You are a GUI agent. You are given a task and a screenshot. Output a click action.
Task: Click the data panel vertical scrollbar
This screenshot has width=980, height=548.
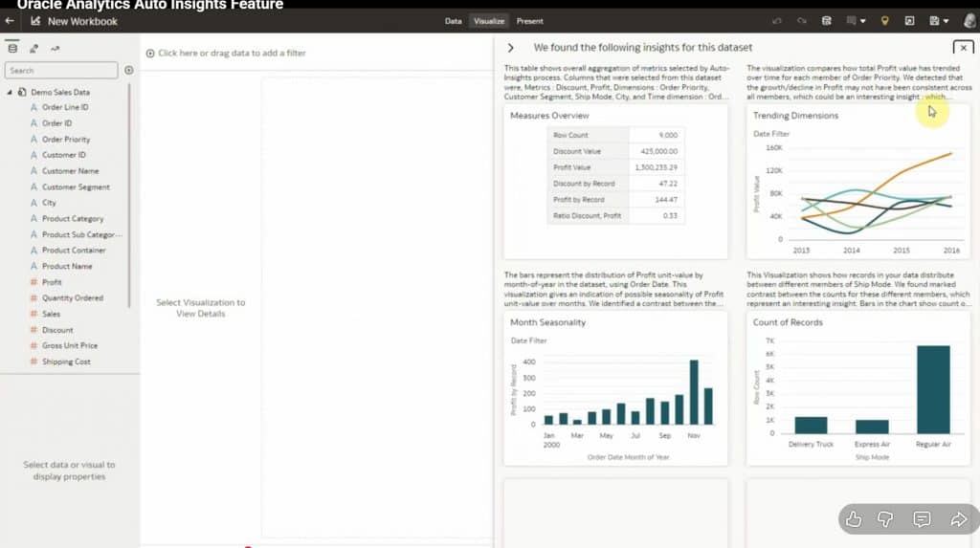(x=129, y=197)
